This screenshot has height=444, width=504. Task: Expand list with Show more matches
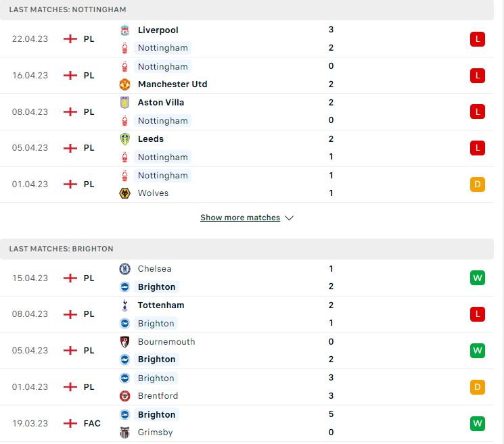[240, 218]
